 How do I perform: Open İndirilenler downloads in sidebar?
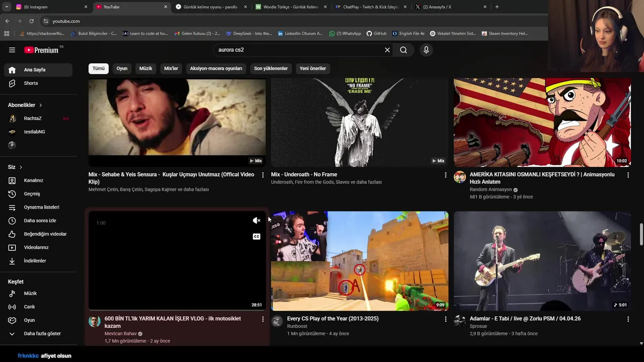click(x=38, y=260)
